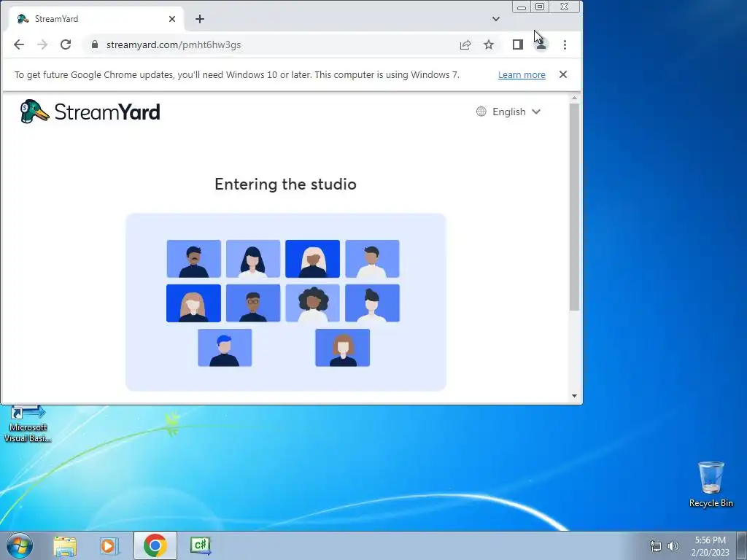Click the address bar URL
The image size is (747, 560).
pyautogui.click(x=174, y=44)
